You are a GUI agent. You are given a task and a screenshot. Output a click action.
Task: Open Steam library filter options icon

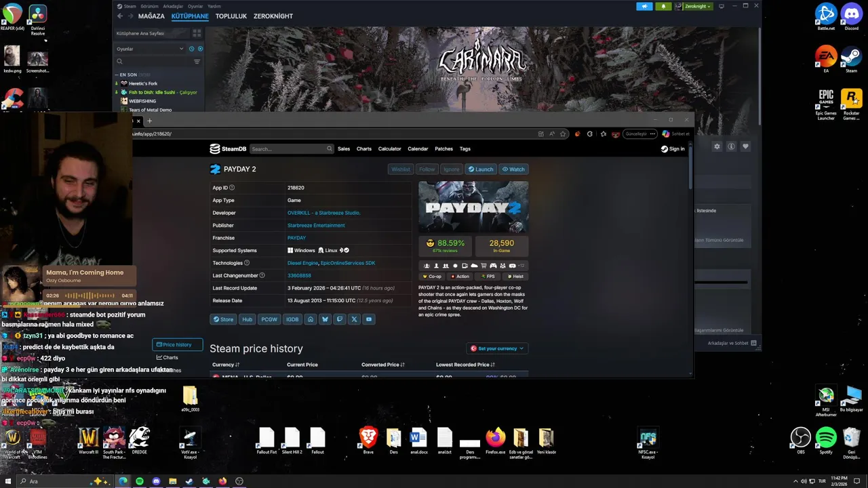pos(197,62)
